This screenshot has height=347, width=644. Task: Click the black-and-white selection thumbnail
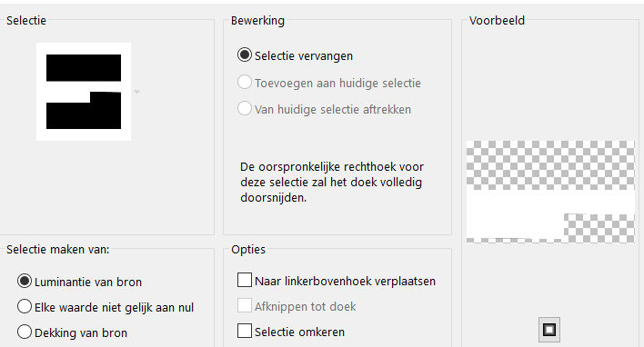(x=84, y=92)
